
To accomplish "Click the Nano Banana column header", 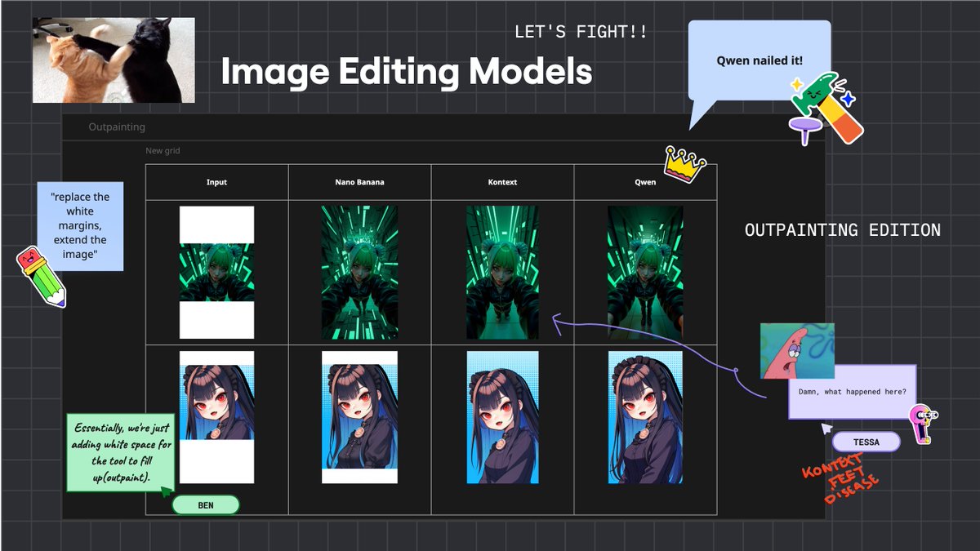I will coord(359,182).
